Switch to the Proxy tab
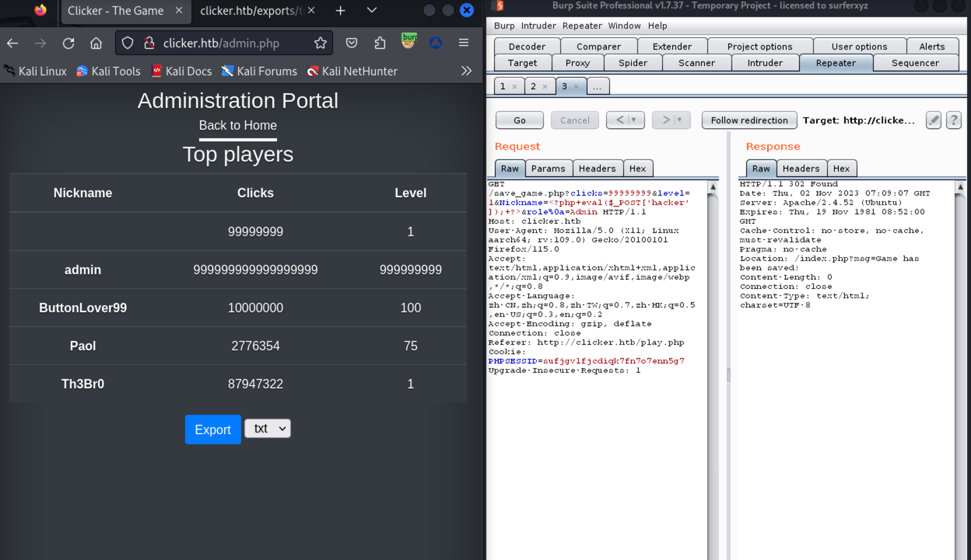Image resolution: width=971 pixels, height=560 pixels. point(577,63)
